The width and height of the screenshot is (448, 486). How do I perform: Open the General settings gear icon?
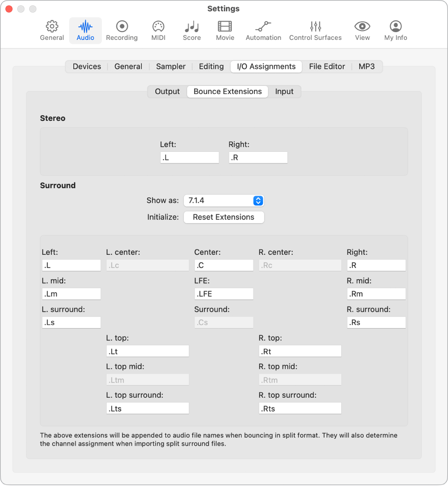tap(52, 30)
